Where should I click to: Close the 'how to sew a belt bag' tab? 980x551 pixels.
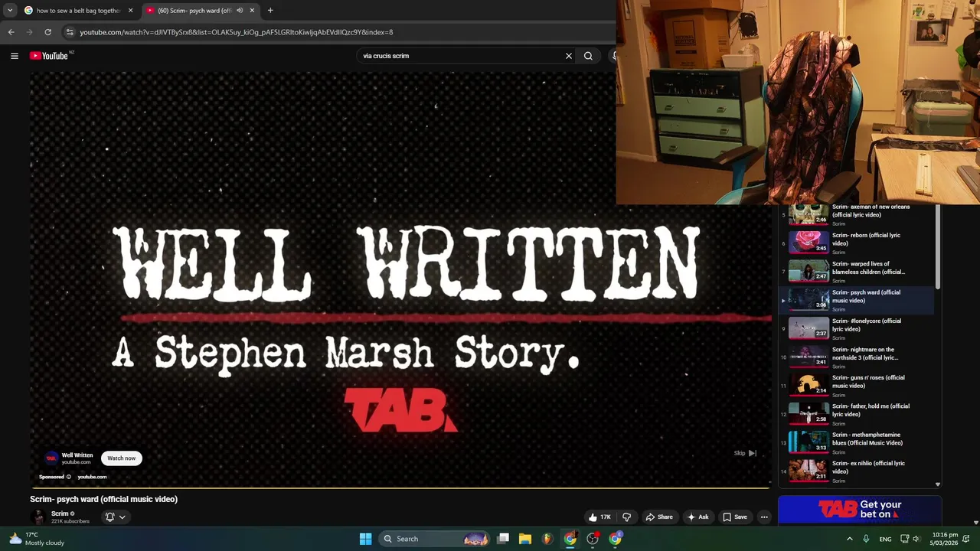click(x=130, y=11)
